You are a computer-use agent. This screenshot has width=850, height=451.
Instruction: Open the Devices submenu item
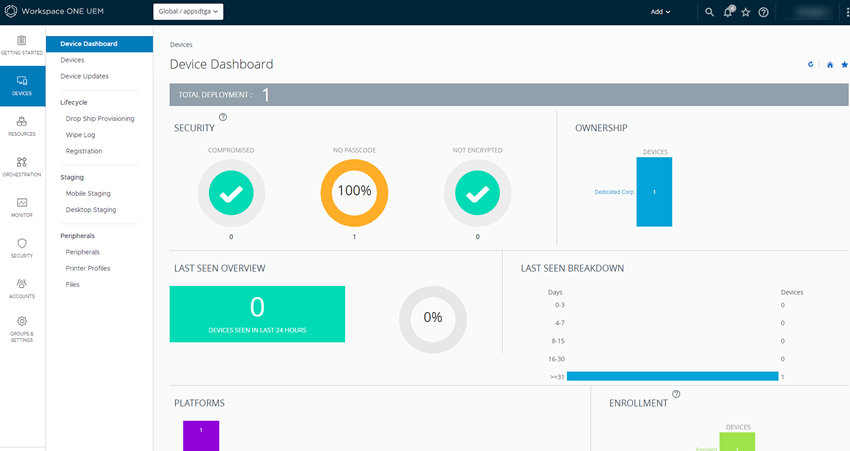coord(72,60)
